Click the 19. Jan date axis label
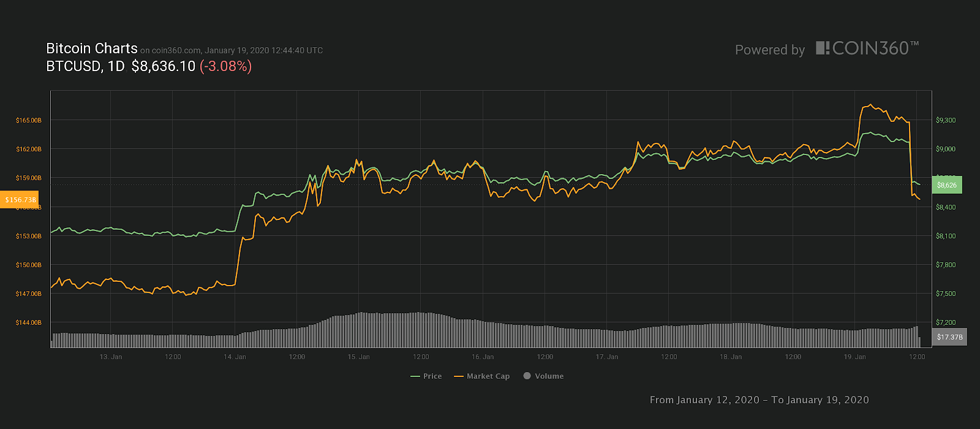This screenshot has height=429, width=980. 854,357
